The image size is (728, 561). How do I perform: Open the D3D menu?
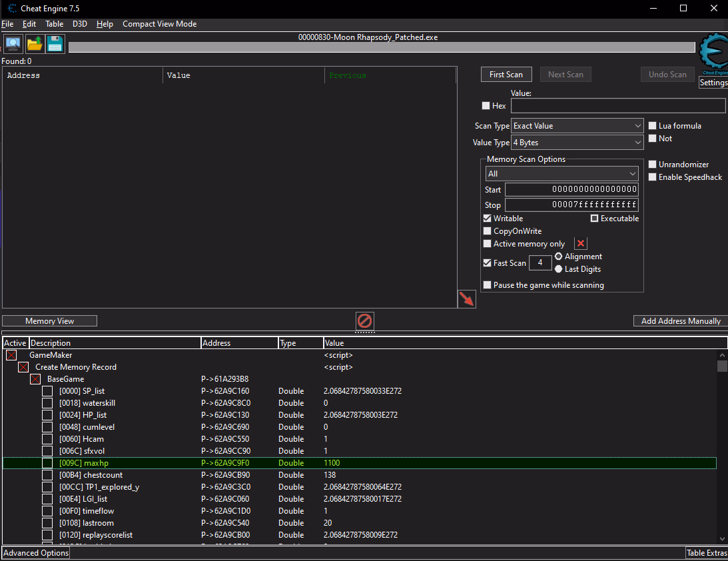[79, 24]
